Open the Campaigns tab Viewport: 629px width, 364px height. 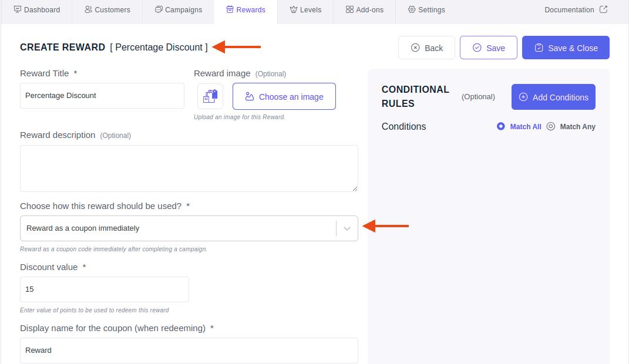179,9
